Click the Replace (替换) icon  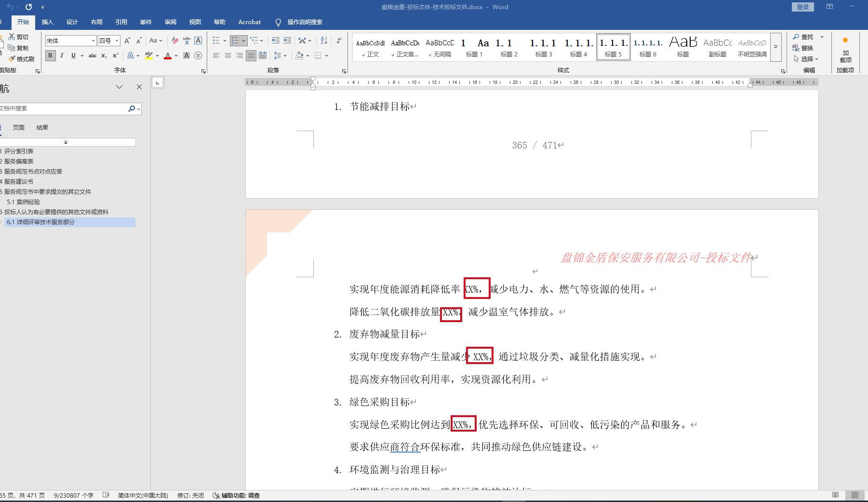(x=796, y=48)
